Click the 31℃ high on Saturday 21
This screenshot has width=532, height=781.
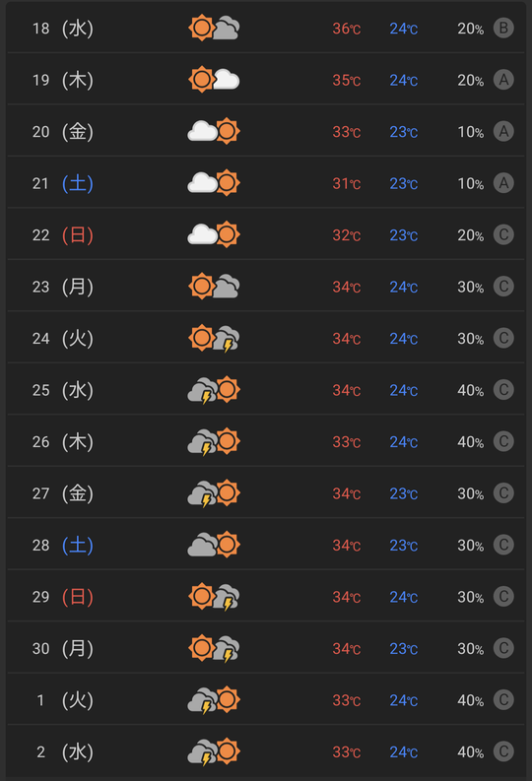coord(347,183)
